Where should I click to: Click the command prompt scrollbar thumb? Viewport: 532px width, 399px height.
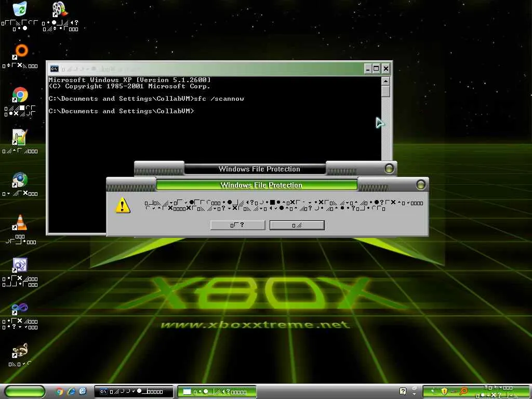point(385,91)
